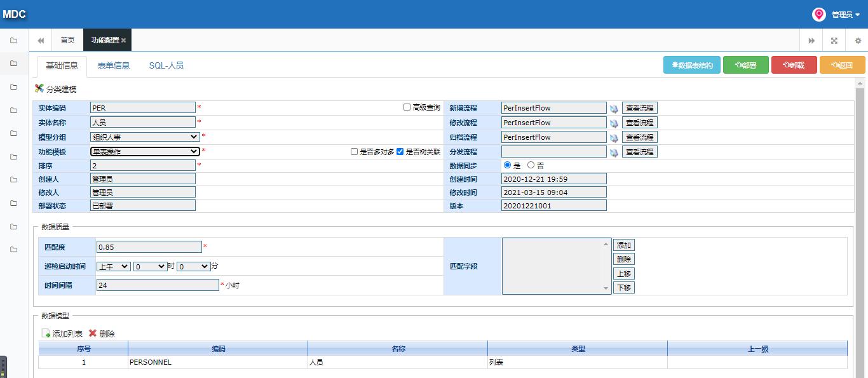868x378 pixels.
Task: Click the 上一级 column header
Action: tap(757, 349)
